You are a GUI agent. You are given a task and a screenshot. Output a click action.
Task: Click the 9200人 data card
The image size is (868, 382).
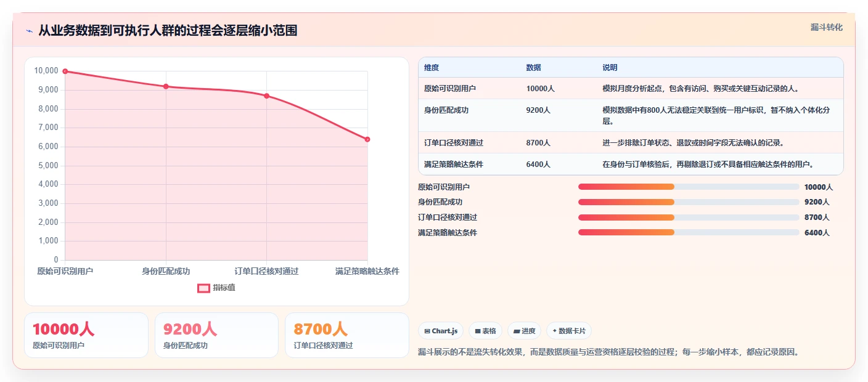click(217, 335)
